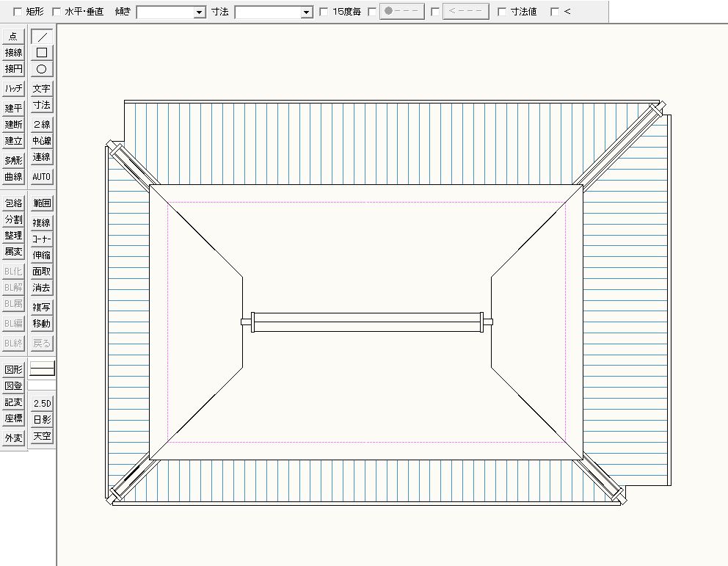Image resolution: width=728 pixels, height=566 pixels.
Task: Switch to the 2.5D view tool
Action: (42, 403)
